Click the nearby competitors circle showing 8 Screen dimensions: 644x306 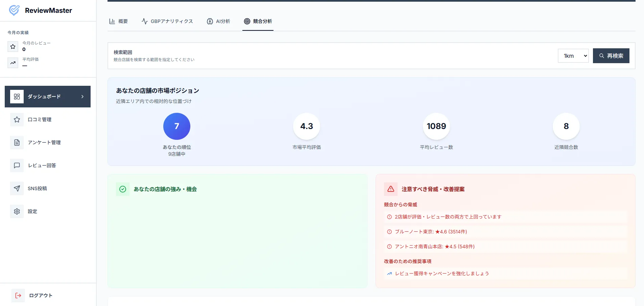[566, 126]
